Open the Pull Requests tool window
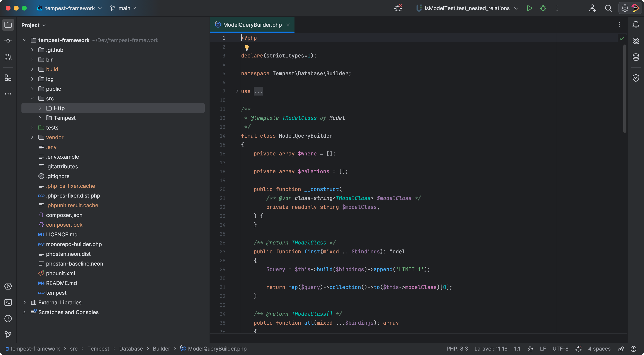Screen dimensions: 644x355 pyautogui.click(x=8, y=57)
